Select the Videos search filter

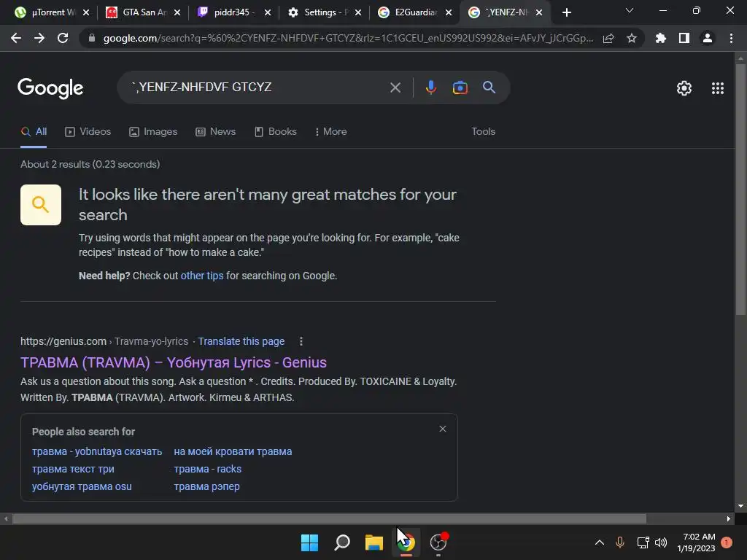pyautogui.click(x=88, y=131)
